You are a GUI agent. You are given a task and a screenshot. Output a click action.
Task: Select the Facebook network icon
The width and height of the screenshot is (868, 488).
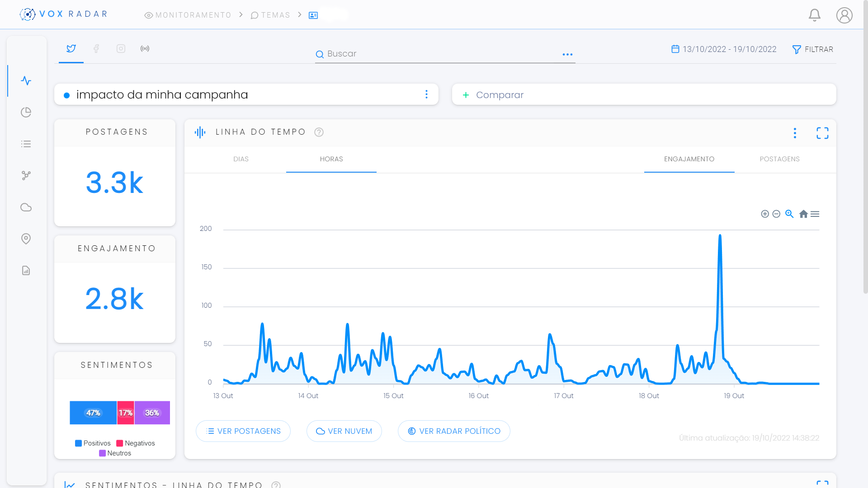click(x=96, y=48)
